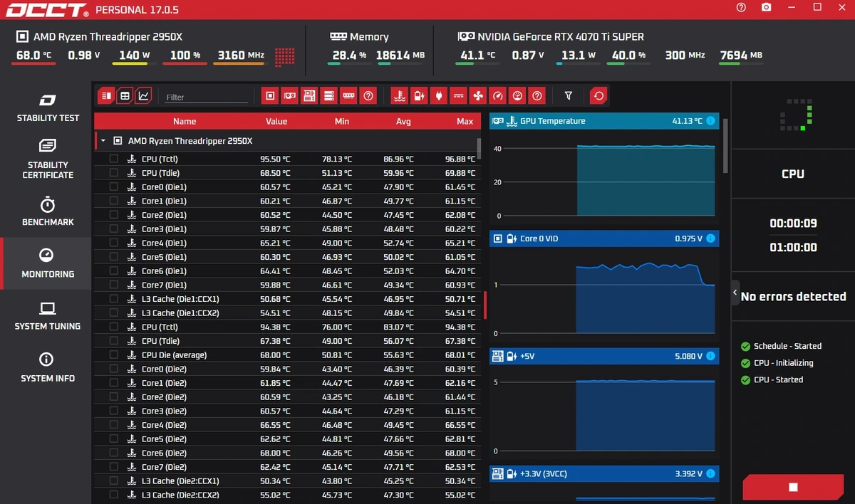855x504 pixels.
Task: Click the 'CPU - Initializing' log entry
Action: pyautogui.click(x=783, y=363)
